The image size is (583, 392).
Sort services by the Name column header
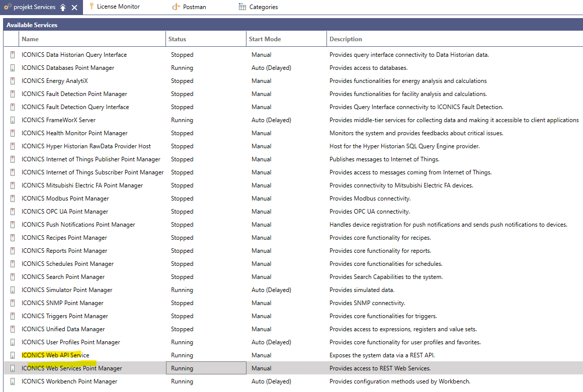30,39
